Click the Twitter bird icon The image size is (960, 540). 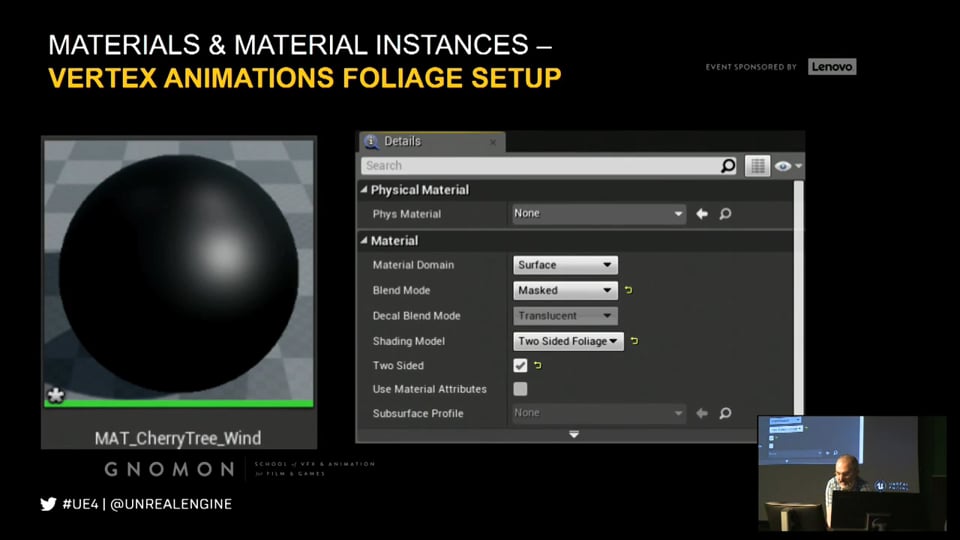click(x=48, y=504)
